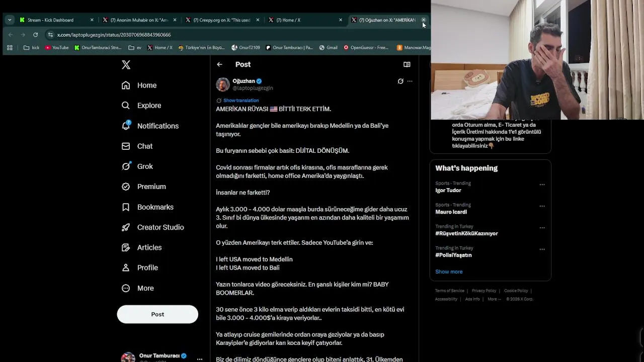Screen dimensions: 644x362
Task: Go back with post arrow icon
Action: (219, 64)
